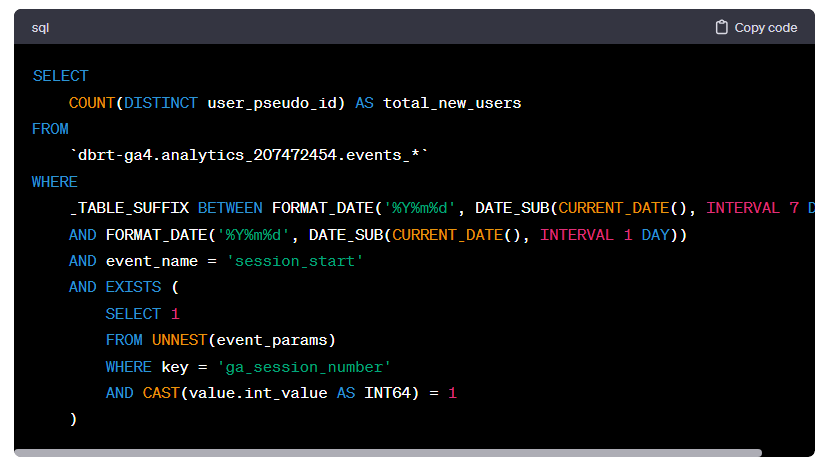Click the dbrt-ga4.analytics_207472454.events_* table name
The width and height of the screenshot is (823, 464).
click(249, 155)
